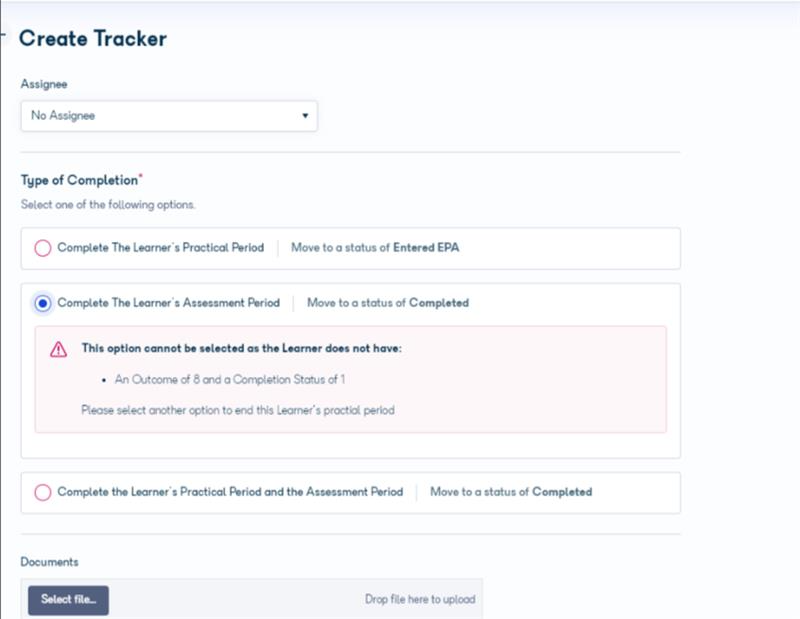Click the Completed status in Assessment Period option
800x619 pixels.
[439, 303]
